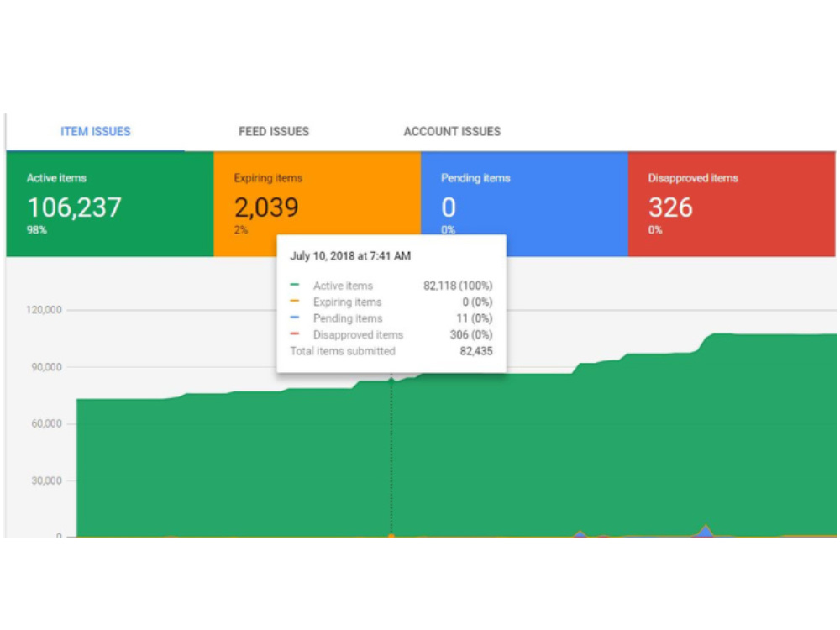
Task: Click the 98% label under Active items
Action: pos(37,230)
